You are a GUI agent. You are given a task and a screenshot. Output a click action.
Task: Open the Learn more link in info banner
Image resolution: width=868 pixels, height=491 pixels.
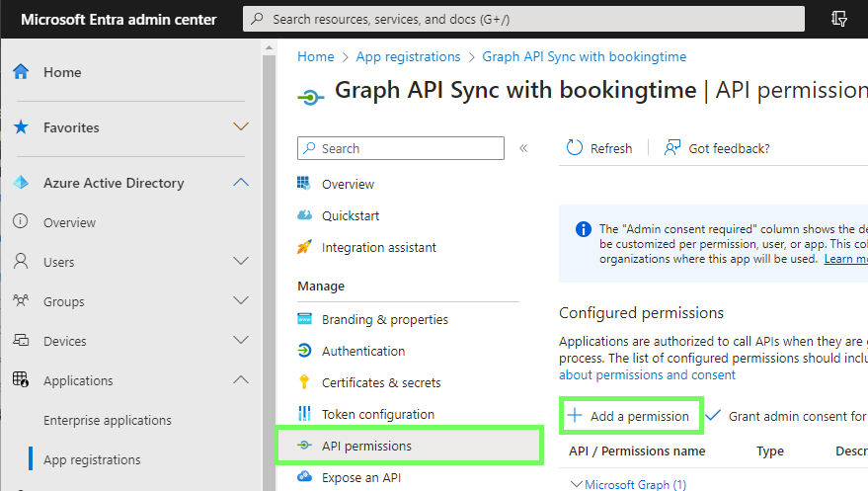[x=846, y=259]
